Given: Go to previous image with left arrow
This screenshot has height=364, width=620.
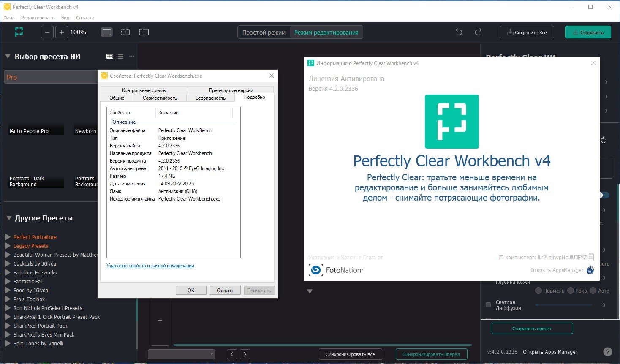Looking at the screenshot, I should pyautogui.click(x=232, y=354).
